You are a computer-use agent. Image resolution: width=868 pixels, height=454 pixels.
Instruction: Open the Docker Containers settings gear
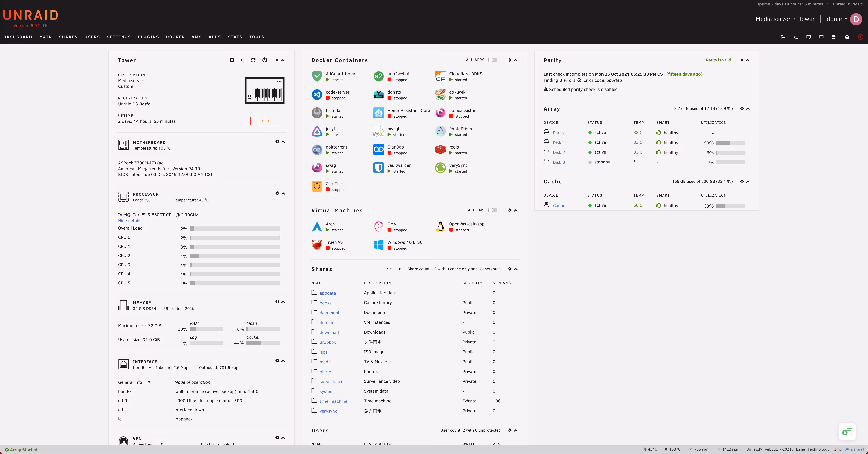(509, 60)
